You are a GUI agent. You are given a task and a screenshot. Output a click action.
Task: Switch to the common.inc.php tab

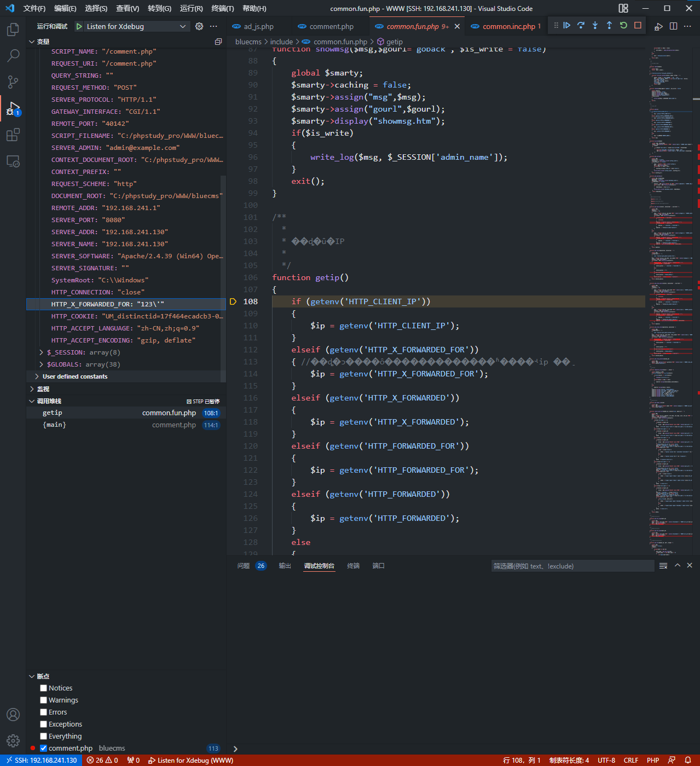pyautogui.click(x=506, y=26)
